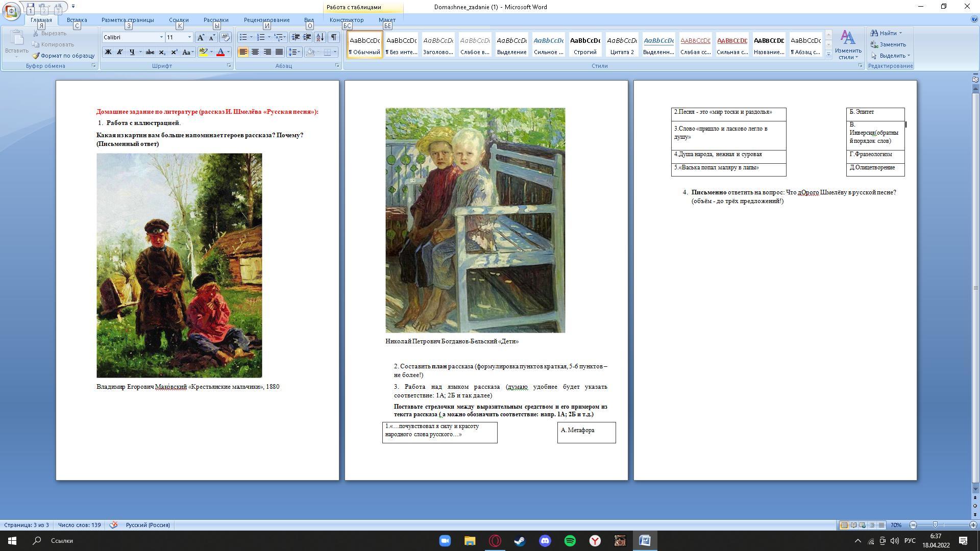Toggle show paragraph marks

333,37
